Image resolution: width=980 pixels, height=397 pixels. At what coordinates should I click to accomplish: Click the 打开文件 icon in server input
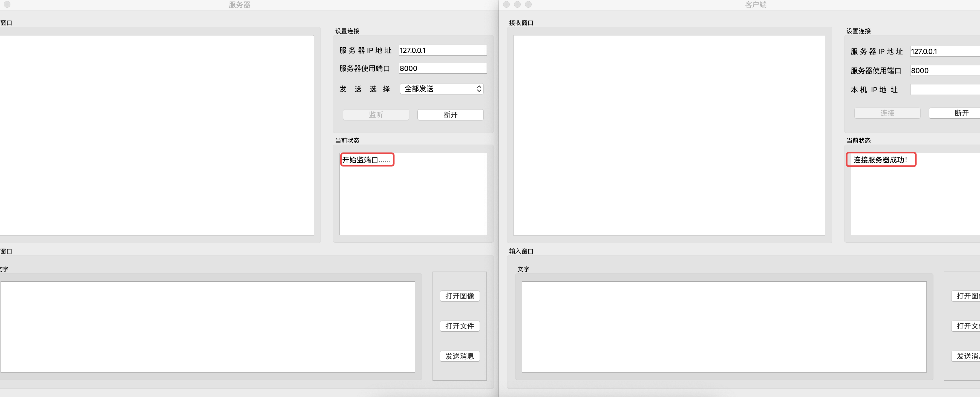coord(461,326)
